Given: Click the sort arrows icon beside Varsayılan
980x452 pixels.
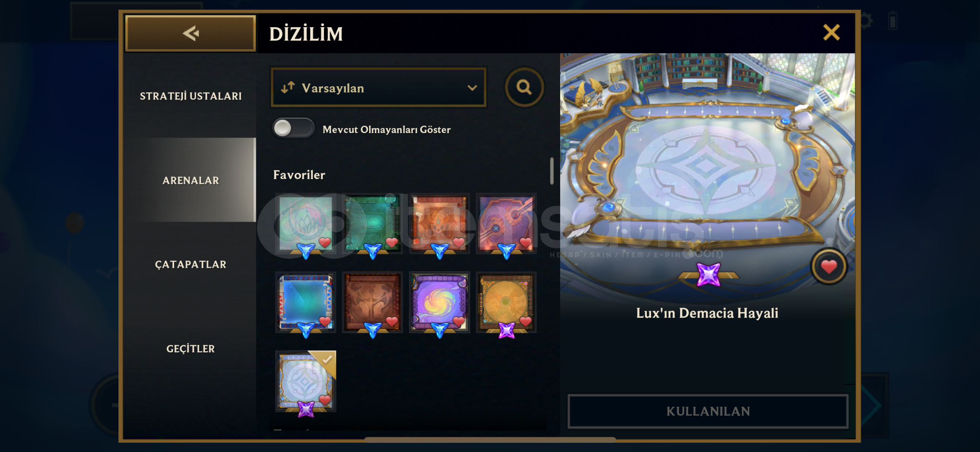Looking at the screenshot, I should 288,87.
